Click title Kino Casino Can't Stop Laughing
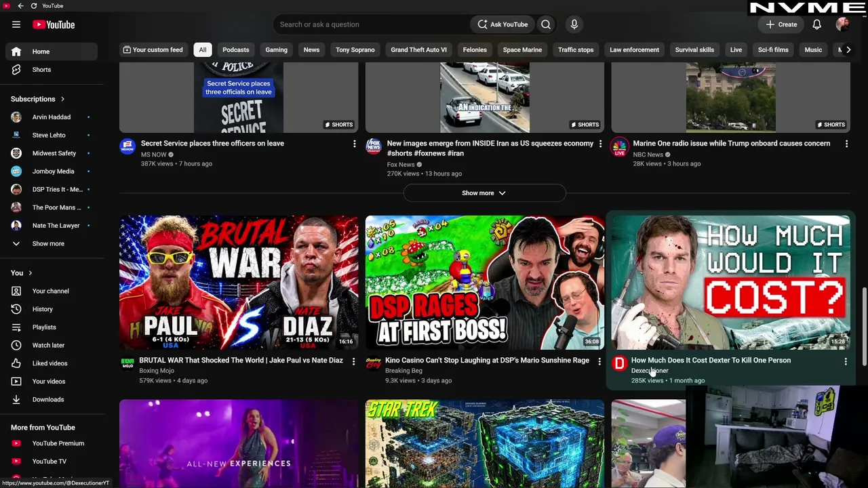This screenshot has height=488, width=868. [487, 361]
